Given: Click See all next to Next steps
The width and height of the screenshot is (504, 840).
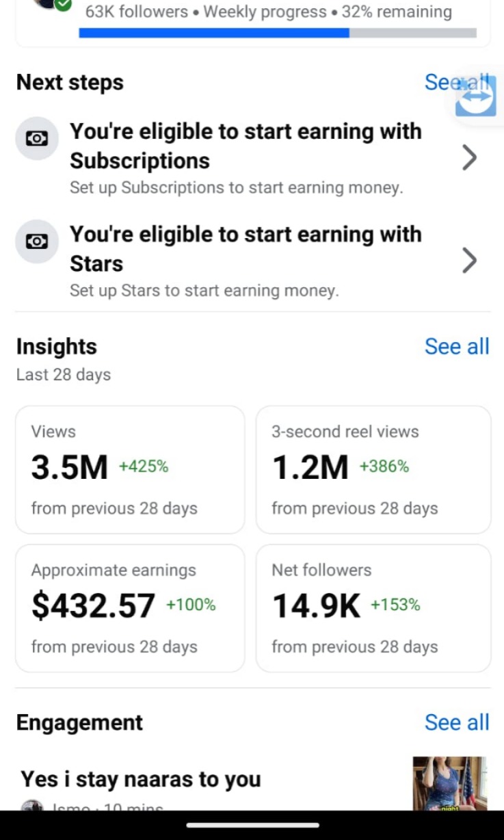Looking at the screenshot, I should (x=439, y=82).
